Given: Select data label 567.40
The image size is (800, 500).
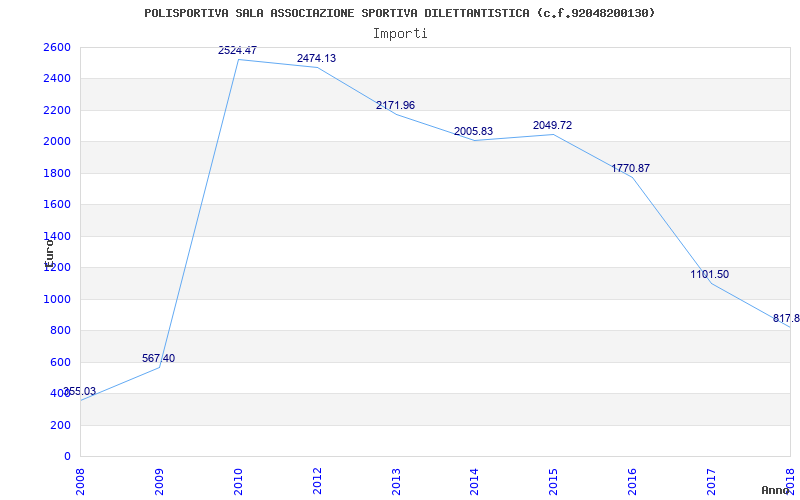Looking at the screenshot, I should point(158,359).
